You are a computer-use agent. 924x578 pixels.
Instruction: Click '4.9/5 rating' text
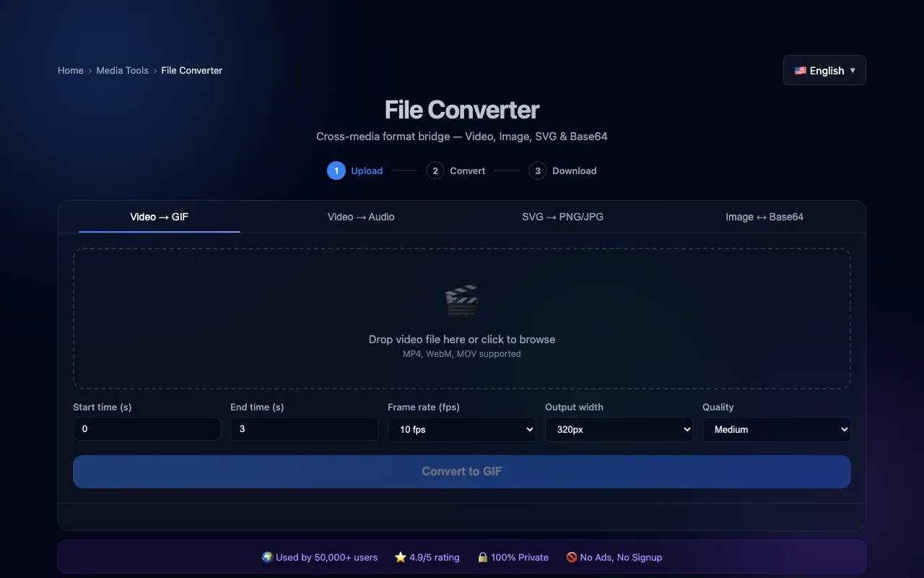point(435,557)
